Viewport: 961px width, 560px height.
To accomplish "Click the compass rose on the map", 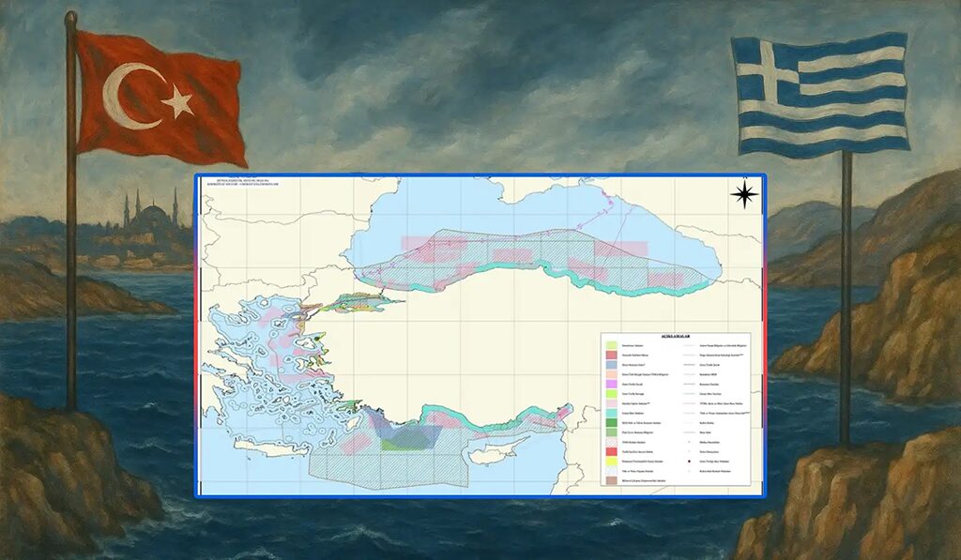I will click(744, 195).
